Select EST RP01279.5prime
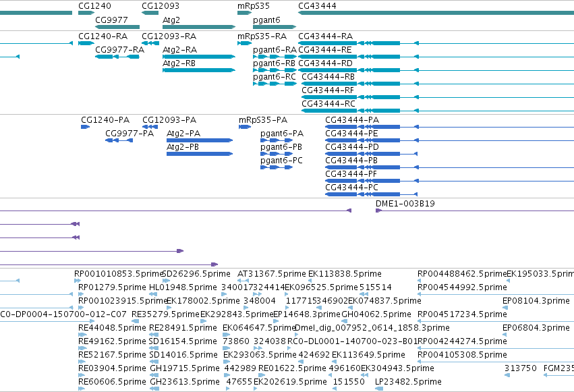 (x=81, y=294)
